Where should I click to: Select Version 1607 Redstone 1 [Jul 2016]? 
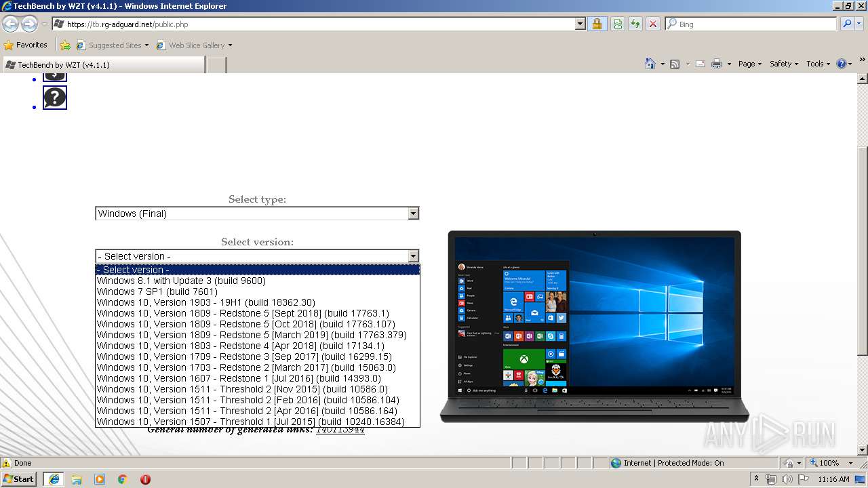pyautogui.click(x=258, y=378)
